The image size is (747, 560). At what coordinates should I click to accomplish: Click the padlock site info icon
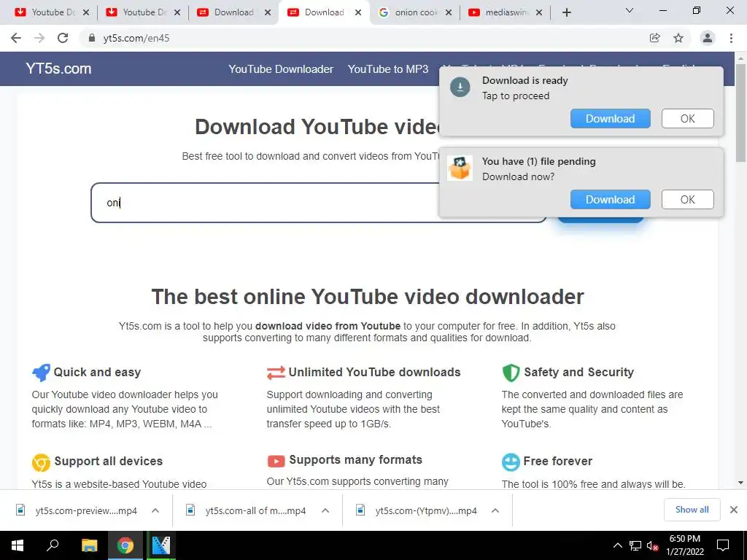(92, 38)
